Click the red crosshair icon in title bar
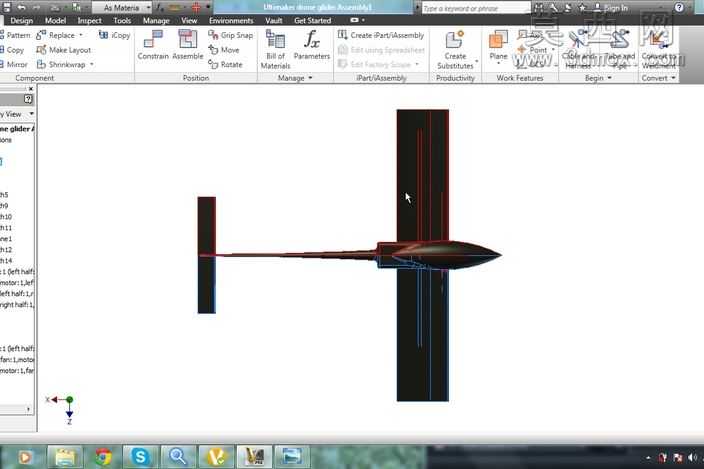 pos(196,8)
